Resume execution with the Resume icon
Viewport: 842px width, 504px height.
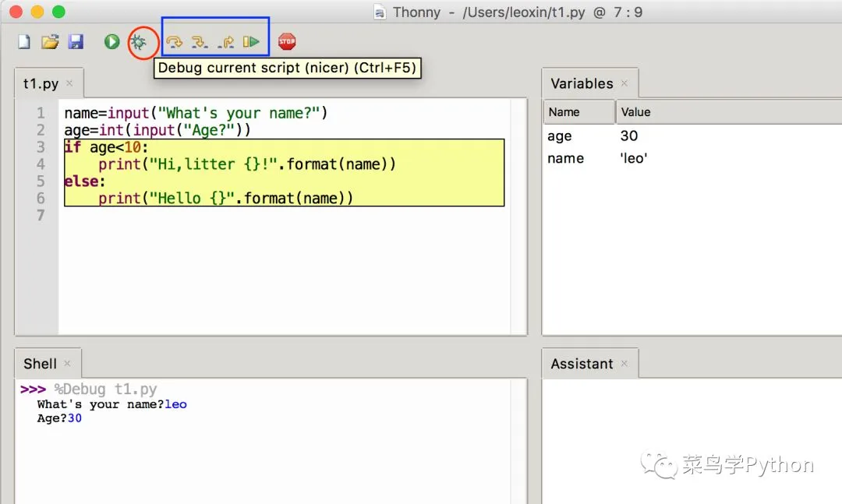[251, 42]
